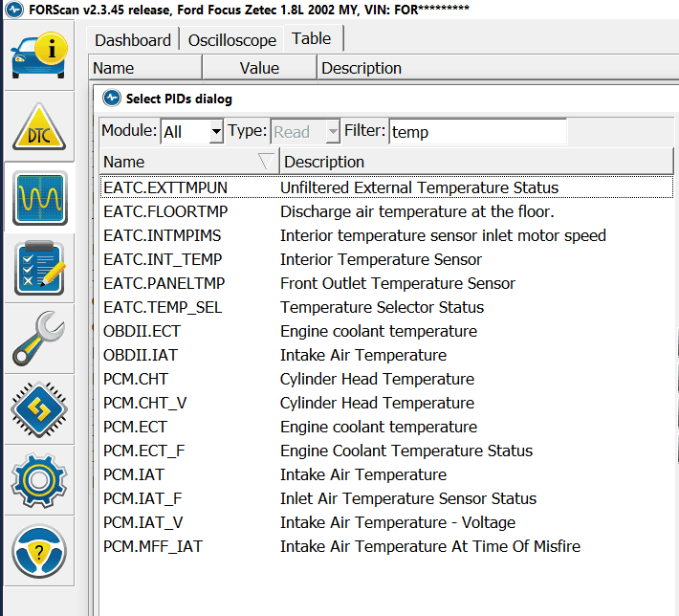
Task: Click the FORScan logo in title bar
Action: point(14,10)
